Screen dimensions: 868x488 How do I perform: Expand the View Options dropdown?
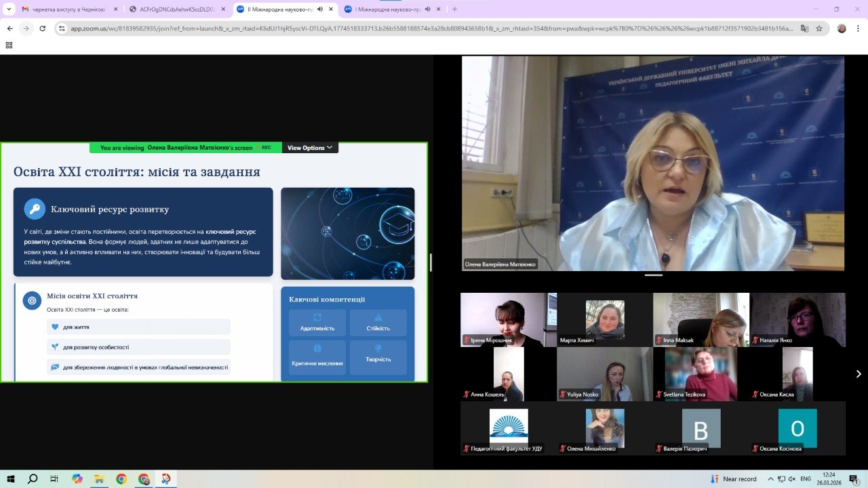(x=310, y=148)
